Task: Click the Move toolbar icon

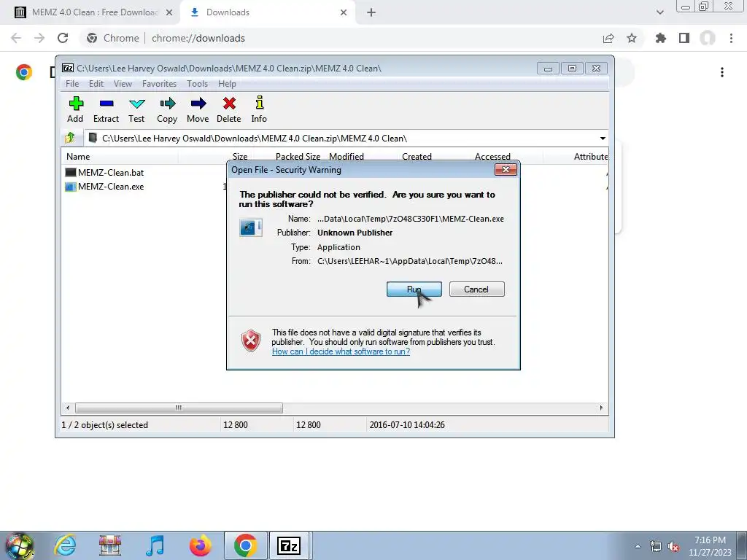Action: [x=198, y=109]
